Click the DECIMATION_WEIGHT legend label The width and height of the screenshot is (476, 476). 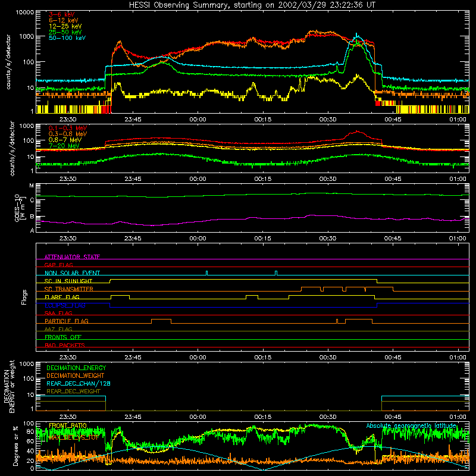[x=76, y=375]
